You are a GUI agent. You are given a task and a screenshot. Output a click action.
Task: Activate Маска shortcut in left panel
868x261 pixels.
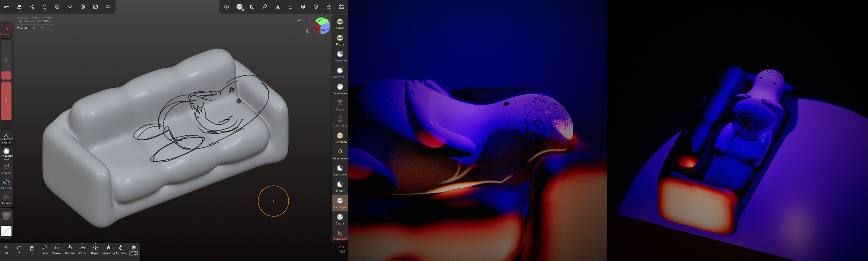coord(6,169)
